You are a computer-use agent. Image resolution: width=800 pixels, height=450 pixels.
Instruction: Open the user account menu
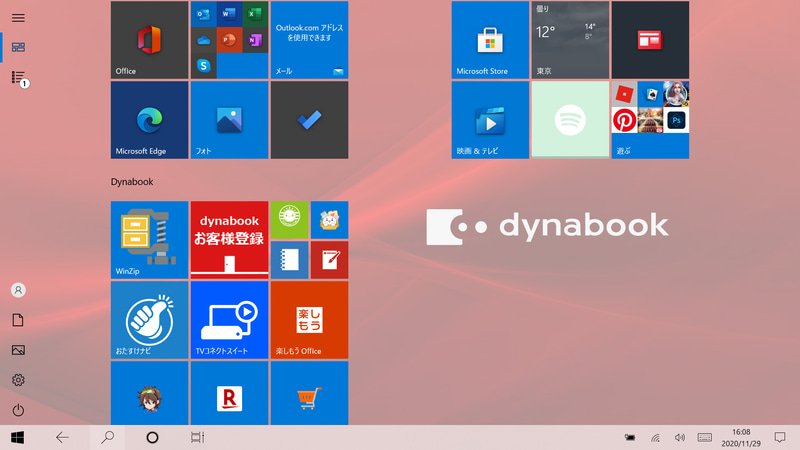pyautogui.click(x=18, y=290)
